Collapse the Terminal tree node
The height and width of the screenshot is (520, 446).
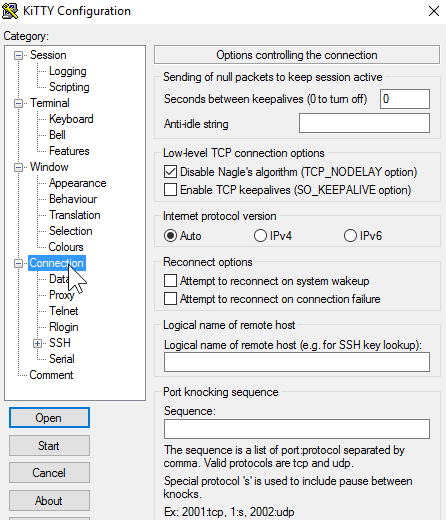19,103
